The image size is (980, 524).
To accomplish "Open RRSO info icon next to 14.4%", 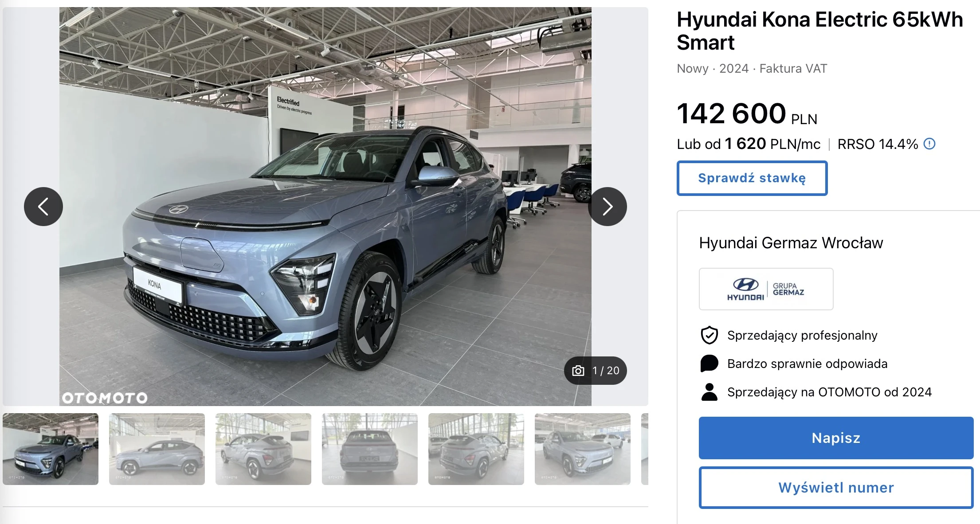I will [929, 144].
